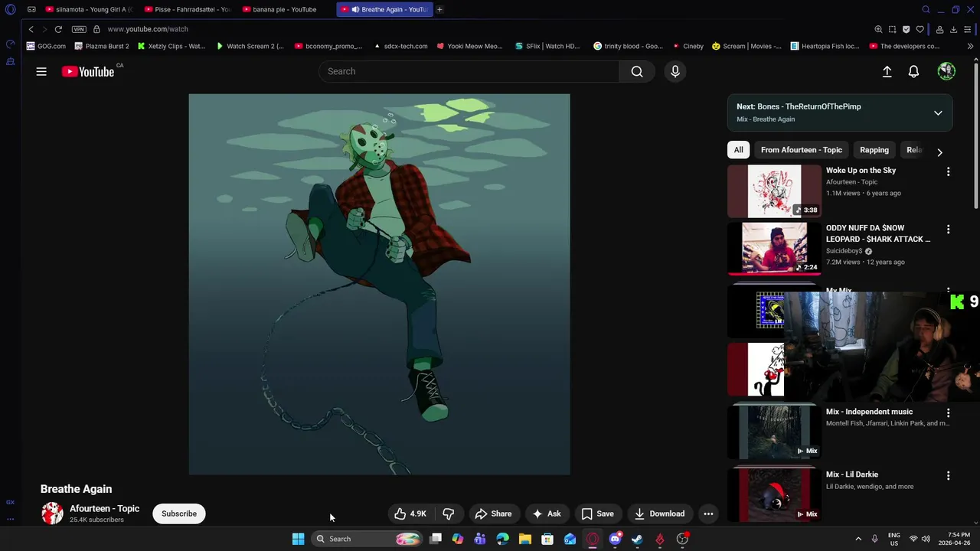The width and height of the screenshot is (980, 551).
Task: Open browser downloads icon
Action: tap(953, 29)
